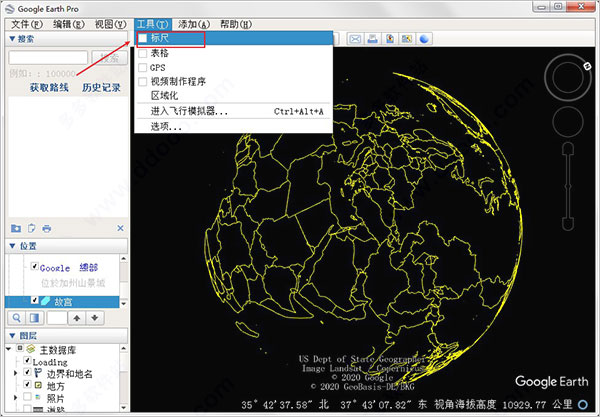Click the email envelope toolbar icon
The height and width of the screenshot is (417, 600).
(x=355, y=39)
